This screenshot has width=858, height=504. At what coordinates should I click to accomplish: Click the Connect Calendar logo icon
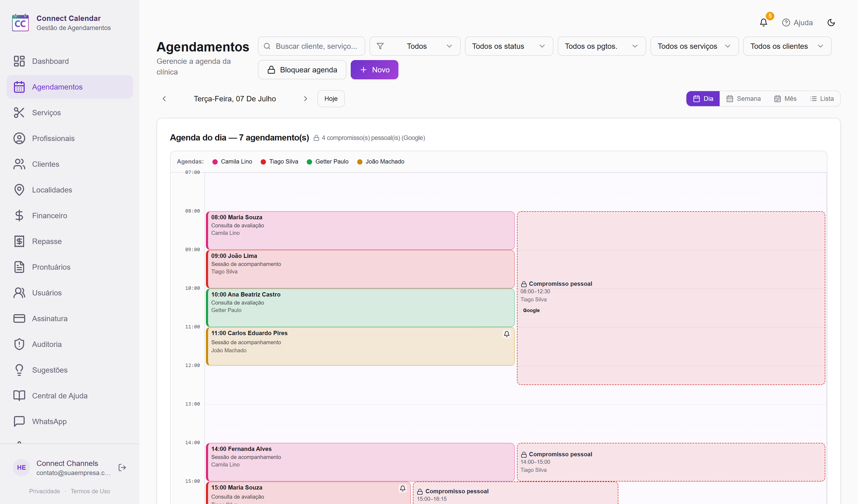(x=20, y=23)
